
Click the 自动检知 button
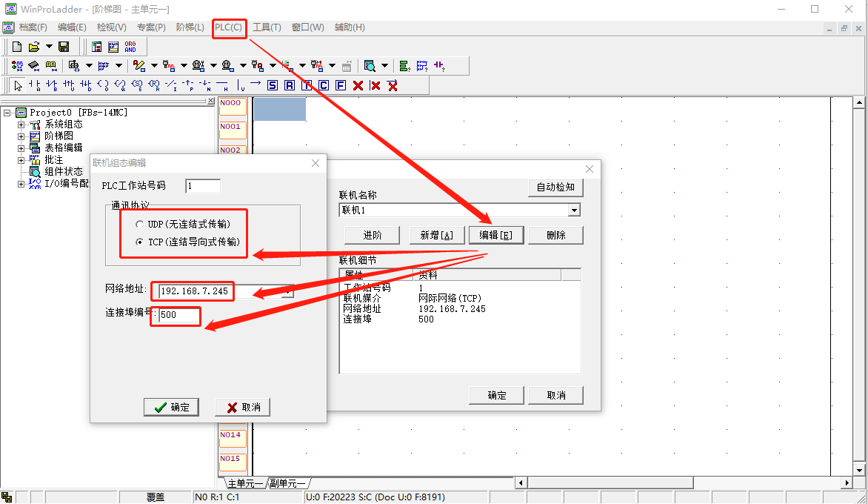(555, 188)
